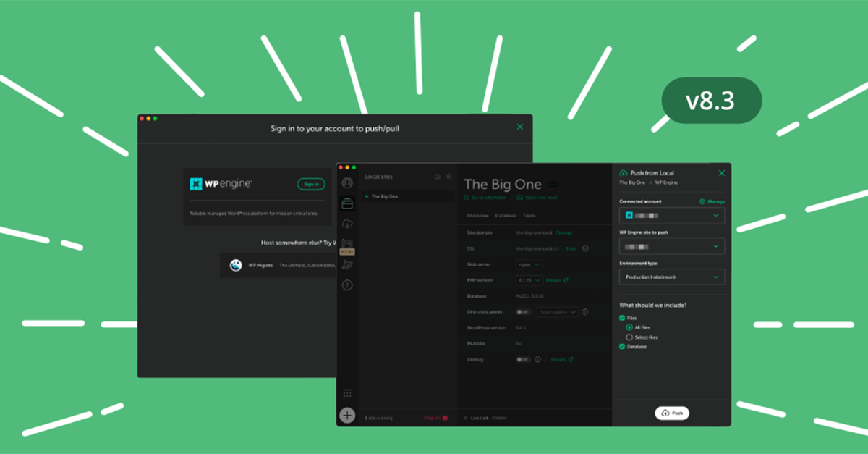Screen dimensions: 868x454
Task: Check the Files checkbox
Action: click(622, 318)
